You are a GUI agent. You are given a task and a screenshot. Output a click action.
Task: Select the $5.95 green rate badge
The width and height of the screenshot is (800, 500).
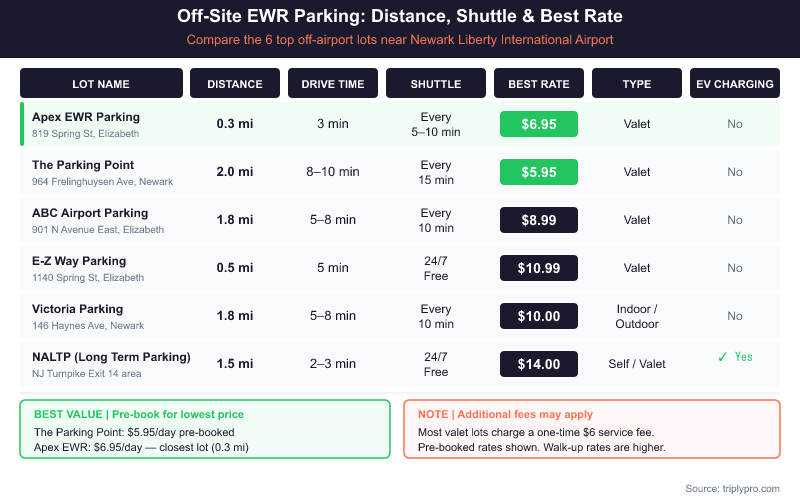point(539,172)
